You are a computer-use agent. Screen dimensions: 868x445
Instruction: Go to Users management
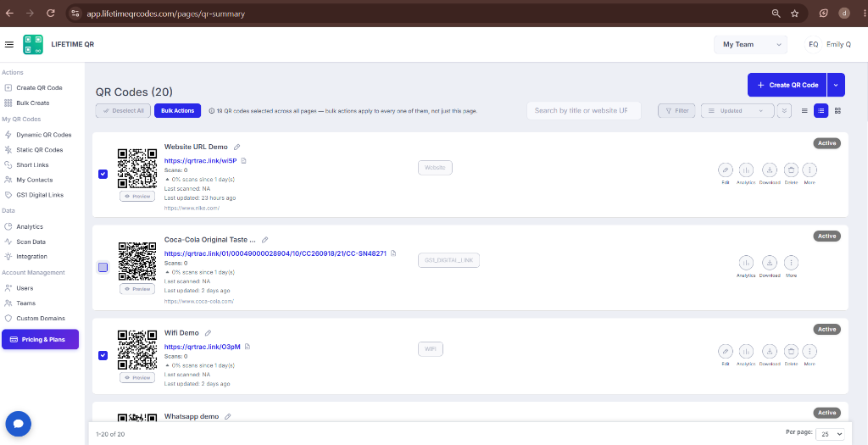pyautogui.click(x=25, y=288)
